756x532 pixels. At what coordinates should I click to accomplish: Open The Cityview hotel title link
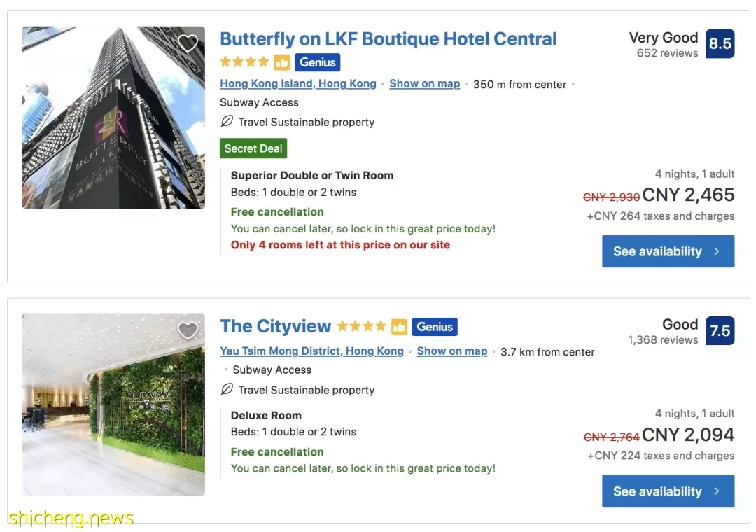pos(276,326)
